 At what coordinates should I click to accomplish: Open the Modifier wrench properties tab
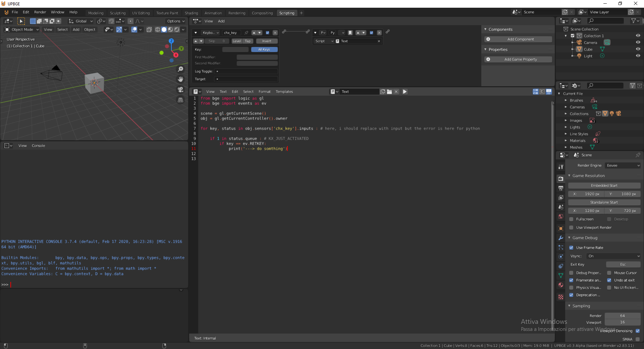coord(561,238)
